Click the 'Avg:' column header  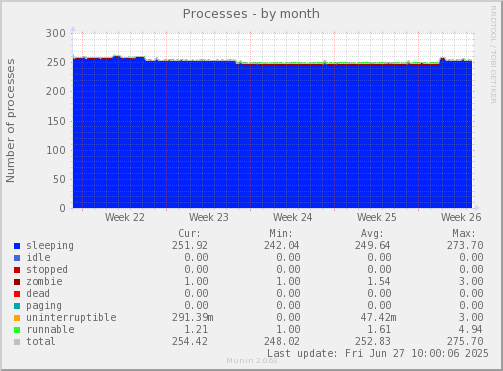click(x=372, y=233)
